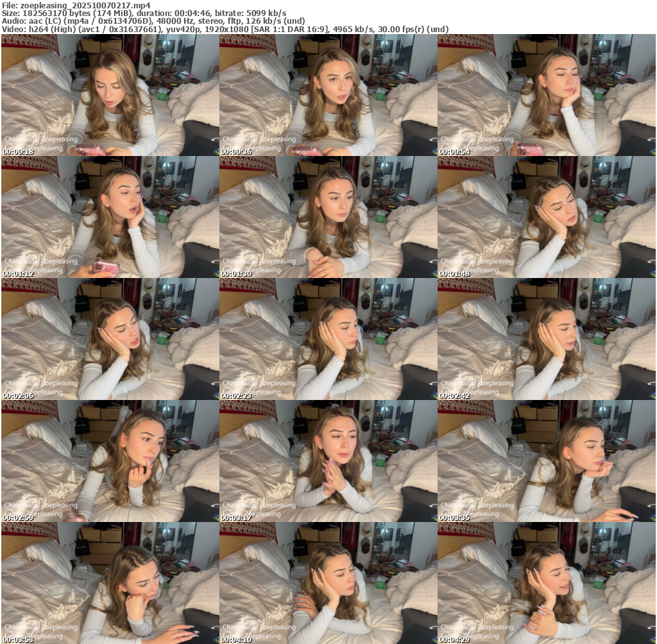Screen dimensions: 657x644
Task: Select the thumbnail frame stamped 00:00:18
Action: point(110,95)
